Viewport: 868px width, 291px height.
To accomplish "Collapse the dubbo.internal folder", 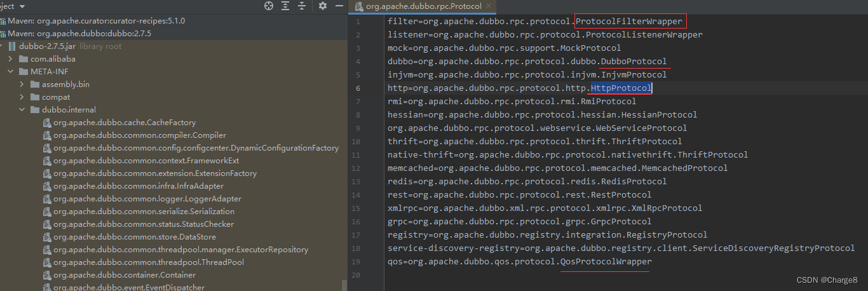I will [22, 110].
